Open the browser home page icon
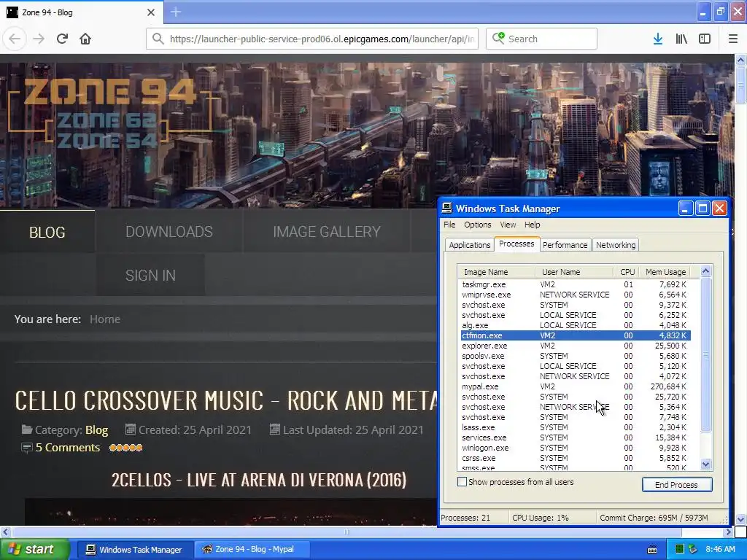The width and height of the screenshot is (747, 560). pos(85,39)
